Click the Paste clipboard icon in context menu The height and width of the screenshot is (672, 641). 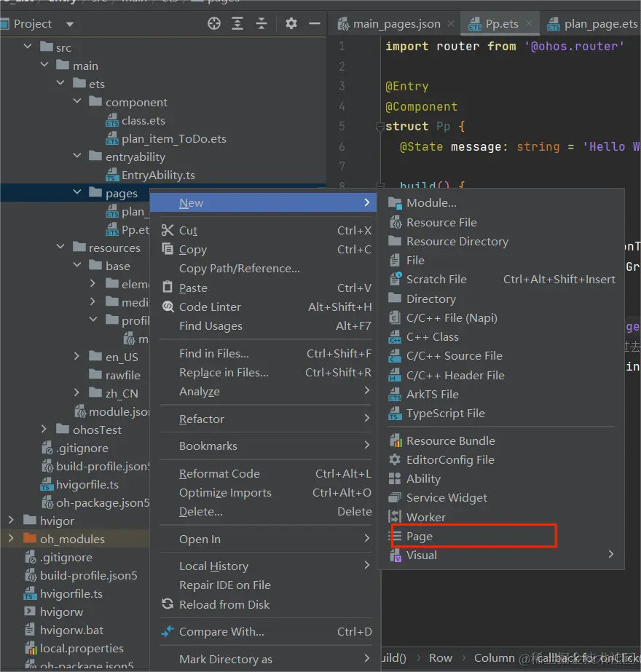coord(168,287)
